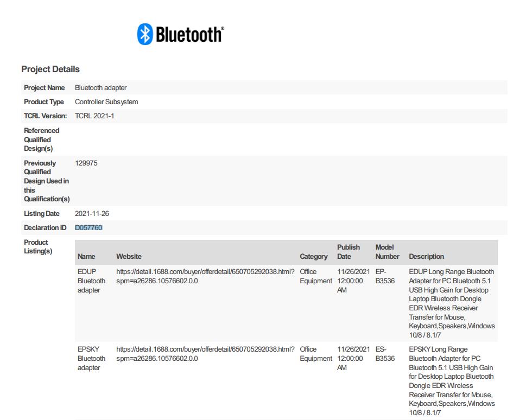Click the Controller Subsystem product type value

point(106,101)
